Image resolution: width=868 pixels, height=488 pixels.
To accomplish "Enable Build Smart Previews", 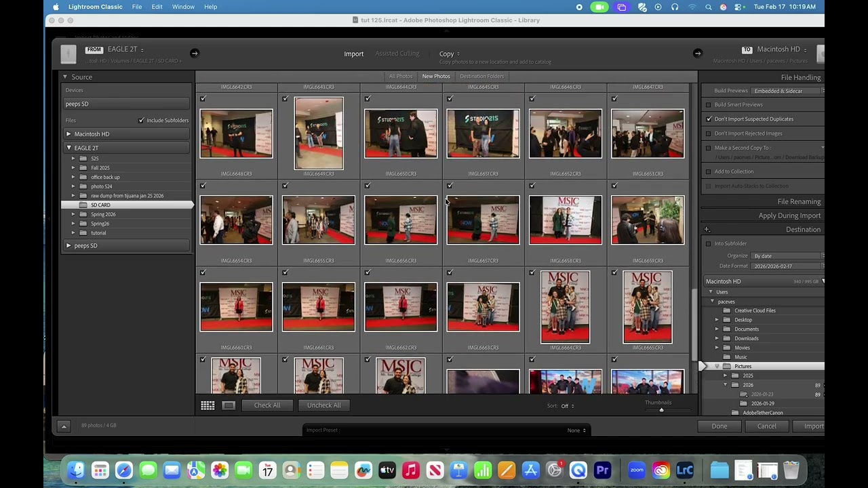I will [709, 105].
